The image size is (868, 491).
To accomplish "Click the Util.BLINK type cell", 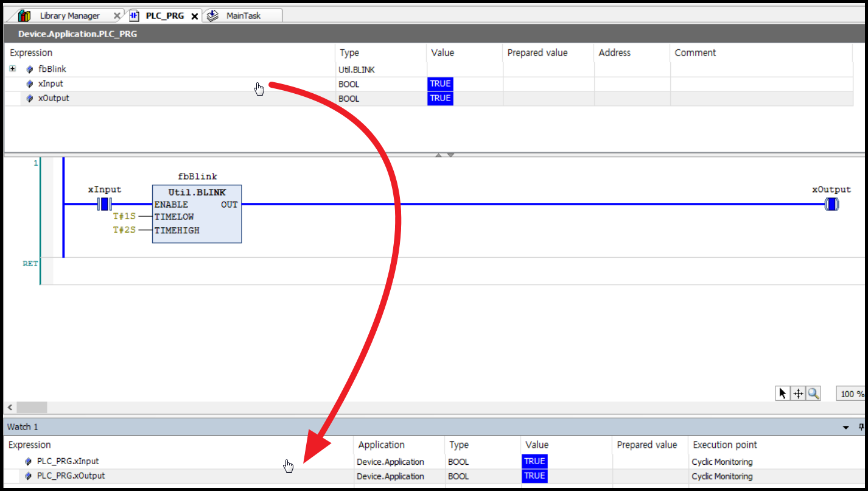I will pyautogui.click(x=357, y=69).
